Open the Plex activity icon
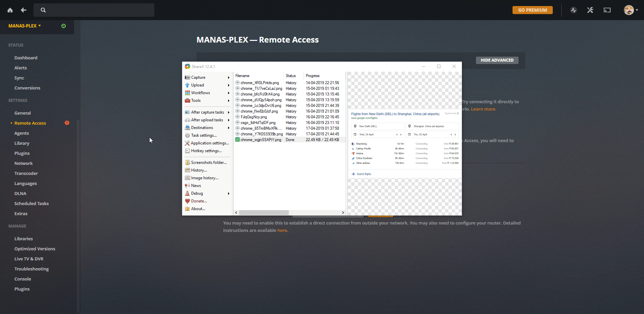This screenshot has height=314, width=644. 574,10
